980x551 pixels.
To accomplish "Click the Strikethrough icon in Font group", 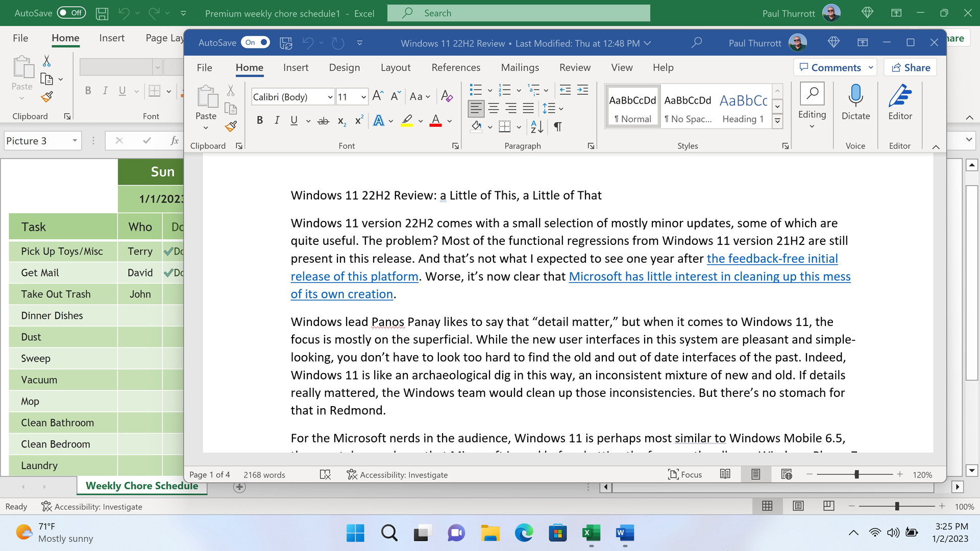I will (323, 121).
